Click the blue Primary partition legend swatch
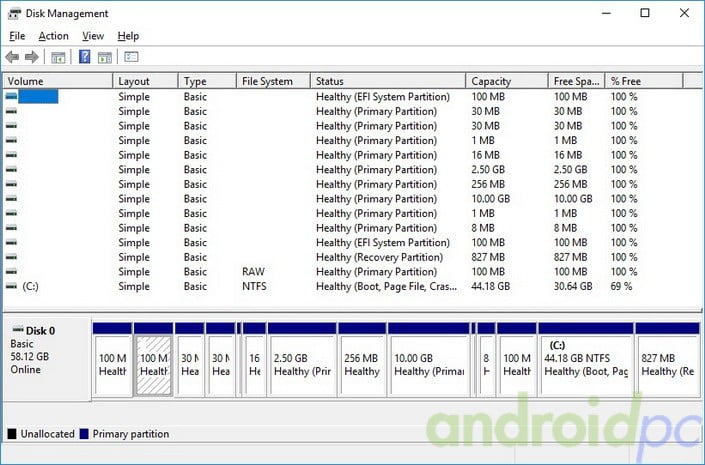This screenshot has height=465, width=705. coord(82,434)
